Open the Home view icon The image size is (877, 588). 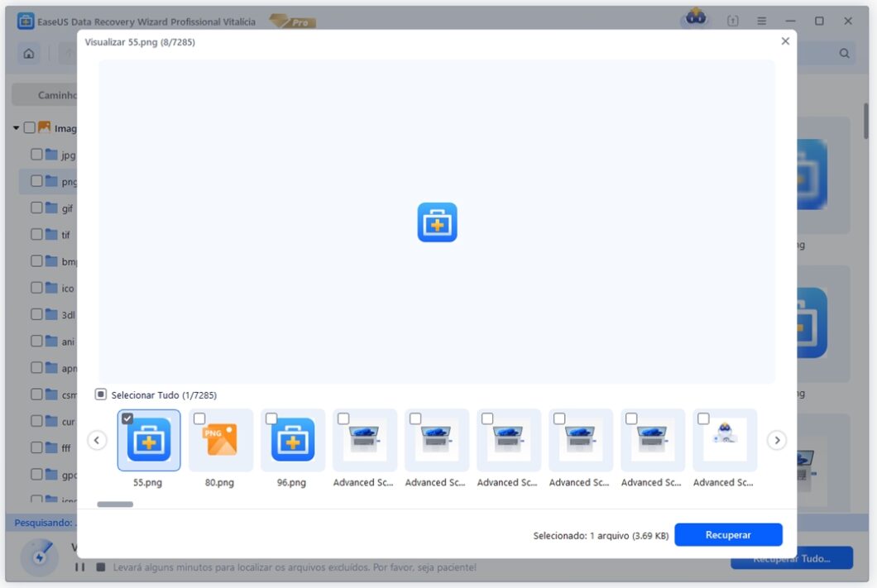click(28, 52)
